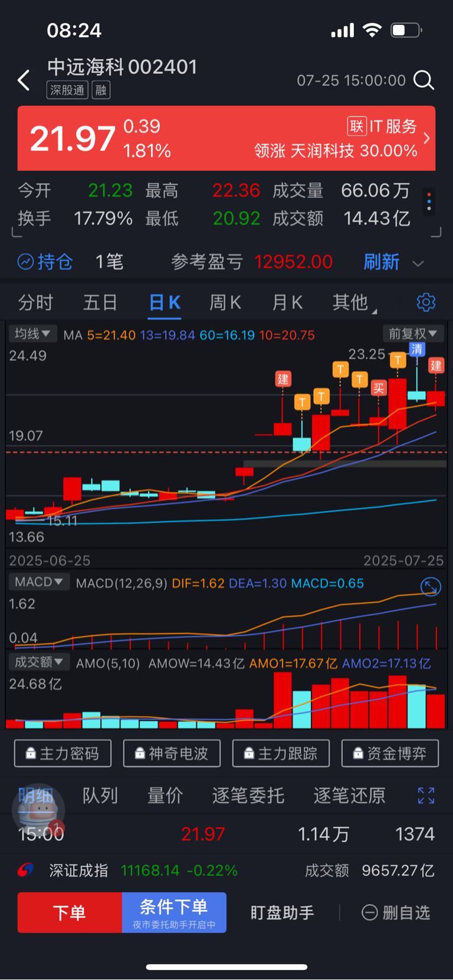This screenshot has width=453, height=980.
Task: Tap the fullscreen expand icon beside 逐笔还原
Action: click(x=426, y=796)
